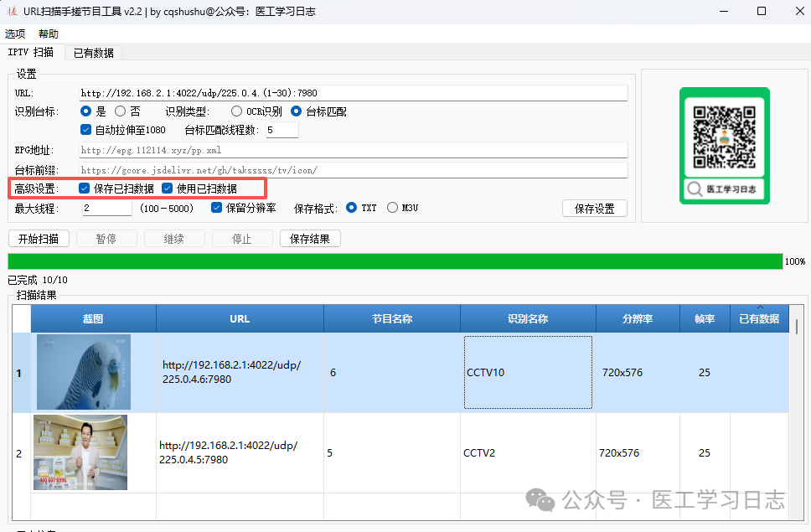The image size is (811, 532).
Task: Toggle 保留分辨率 checkbox
Action: click(x=217, y=208)
